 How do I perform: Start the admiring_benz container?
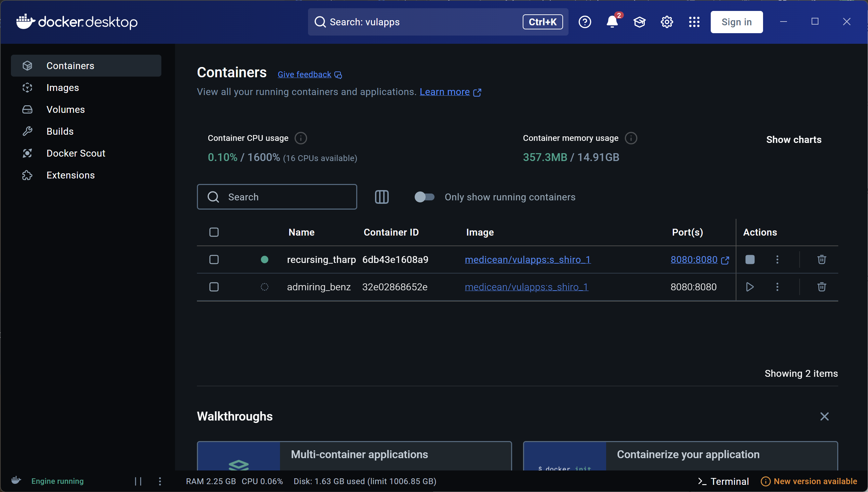750,287
